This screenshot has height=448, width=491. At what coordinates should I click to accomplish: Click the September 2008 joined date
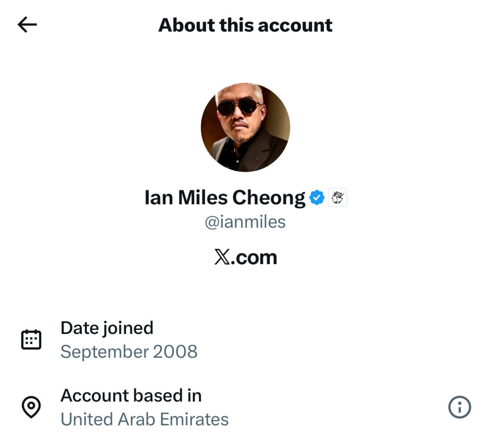coord(128,351)
